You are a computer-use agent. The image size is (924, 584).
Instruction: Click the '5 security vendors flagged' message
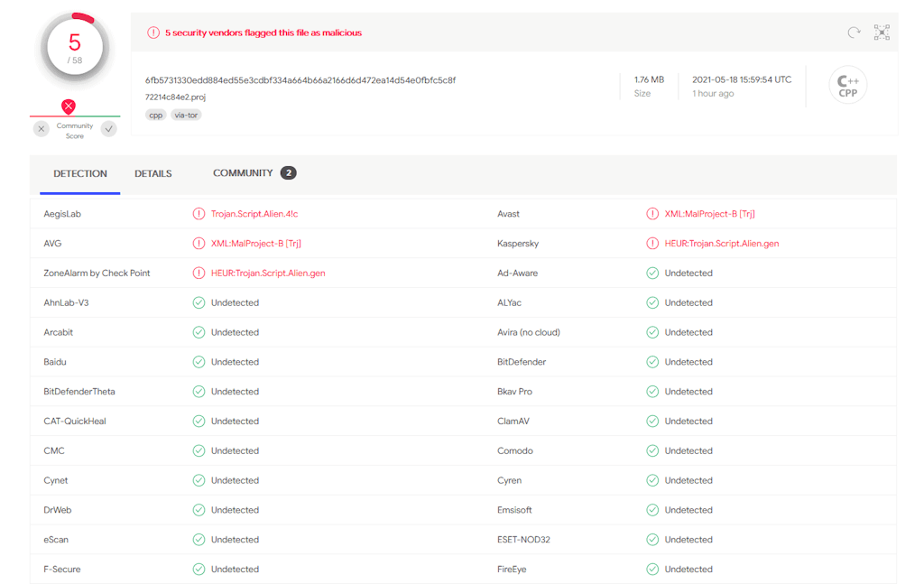(263, 33)
